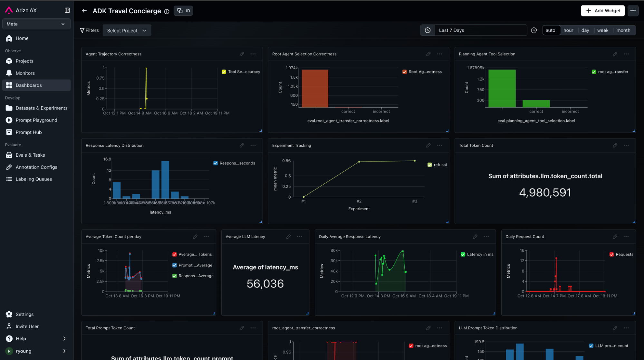Toggle the Latency in ms series
644x360 pixels.
pos(463,254)
